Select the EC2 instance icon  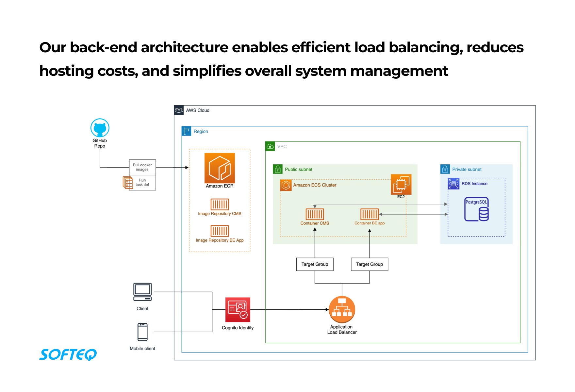tap(401, 185)
